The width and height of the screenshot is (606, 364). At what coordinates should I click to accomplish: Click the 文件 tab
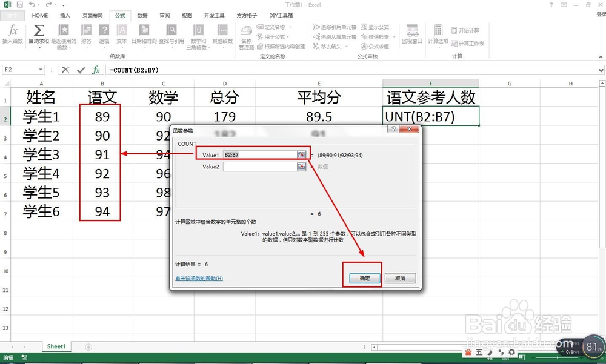[x=12, y=16]
